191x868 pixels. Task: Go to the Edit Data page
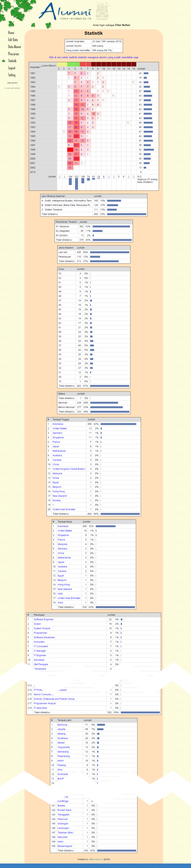(13, 40)
